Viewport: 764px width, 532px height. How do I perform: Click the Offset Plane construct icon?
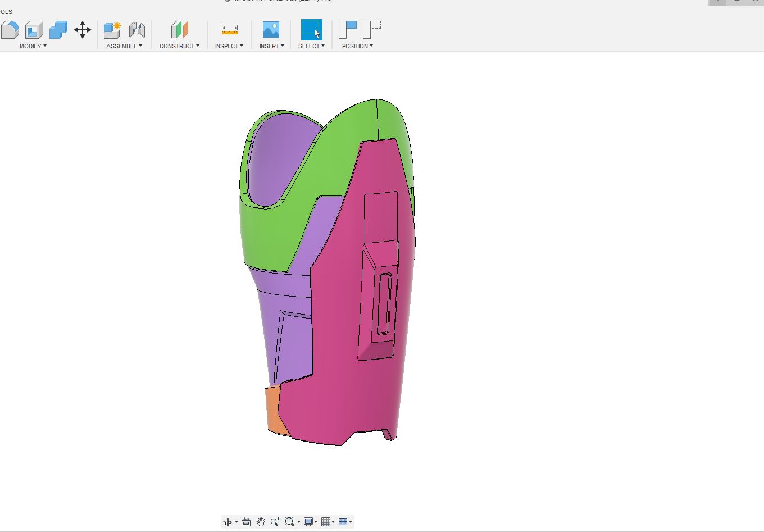pyautogui.click(x=179, y=30)
